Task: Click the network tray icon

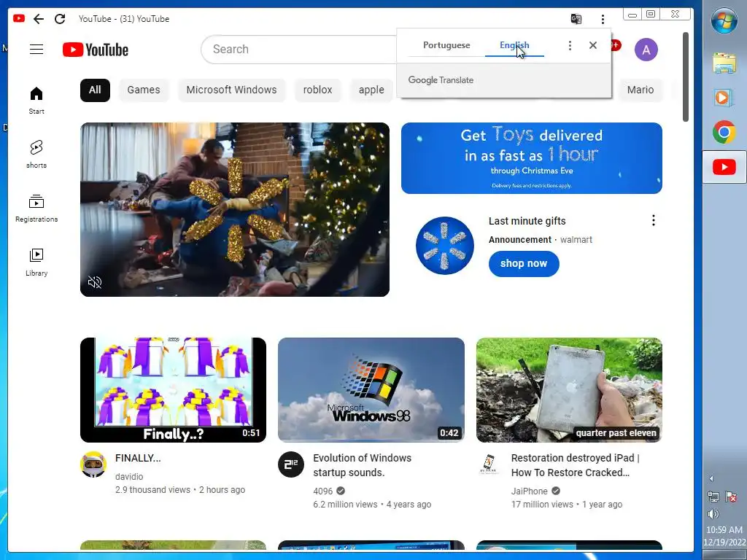Action: pyautogui.click(x=713, y=497)
